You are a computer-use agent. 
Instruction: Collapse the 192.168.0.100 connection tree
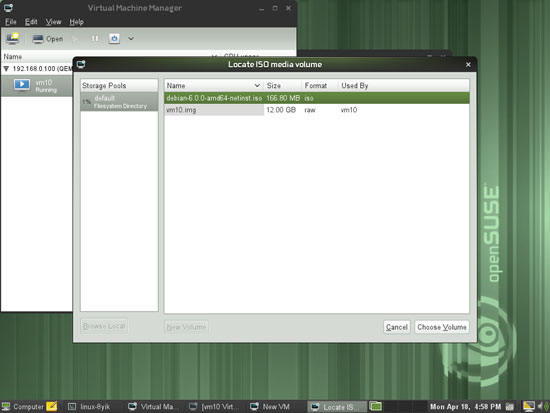click(x=6, y=69)
